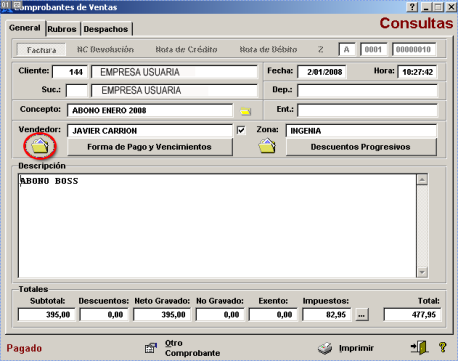
Task: Click the folder icon next to Concepto field
Action: point(246,111)
